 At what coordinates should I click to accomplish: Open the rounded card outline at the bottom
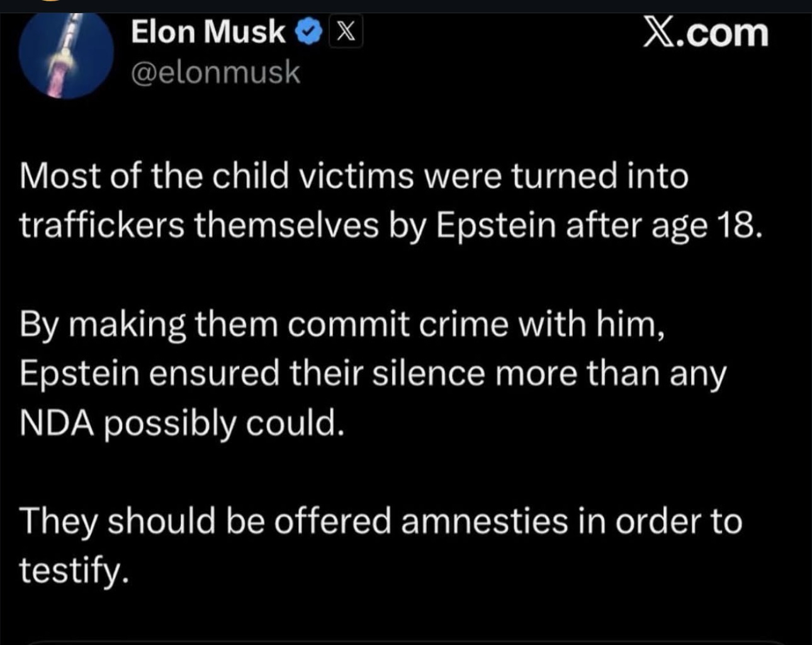coord(406,642)
